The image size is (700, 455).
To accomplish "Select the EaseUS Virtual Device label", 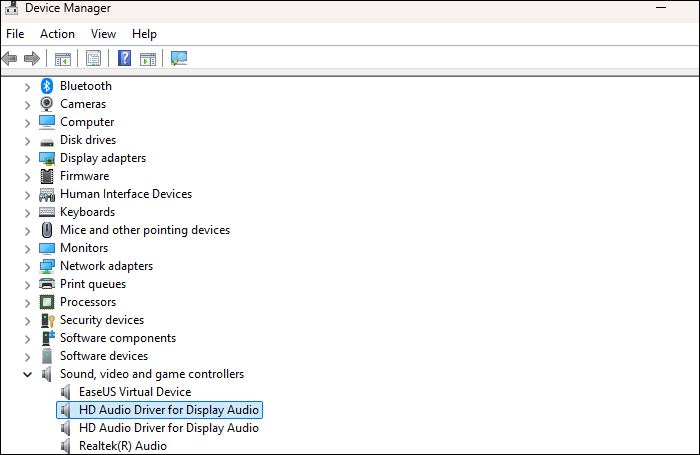I will point(135,392).
